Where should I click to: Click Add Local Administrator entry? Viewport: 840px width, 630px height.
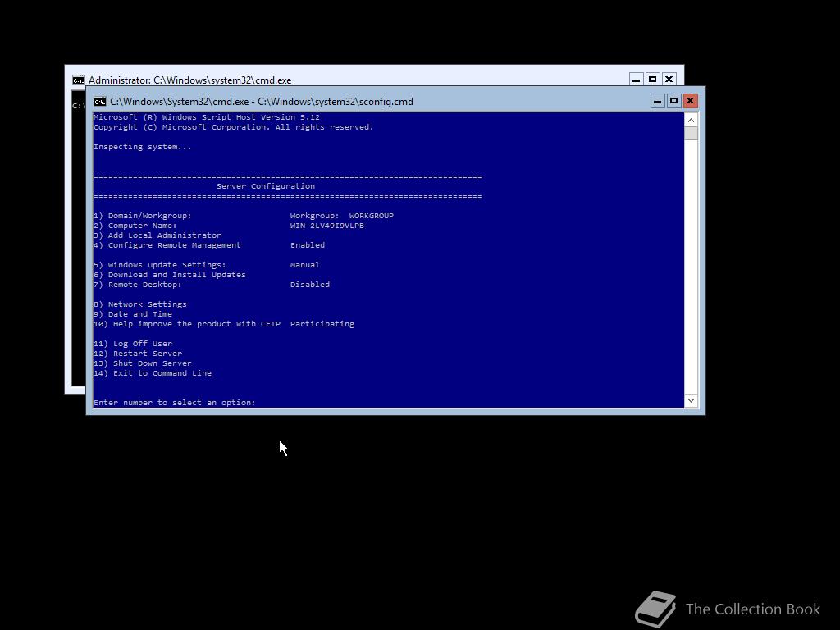click(x=157, y=235)
